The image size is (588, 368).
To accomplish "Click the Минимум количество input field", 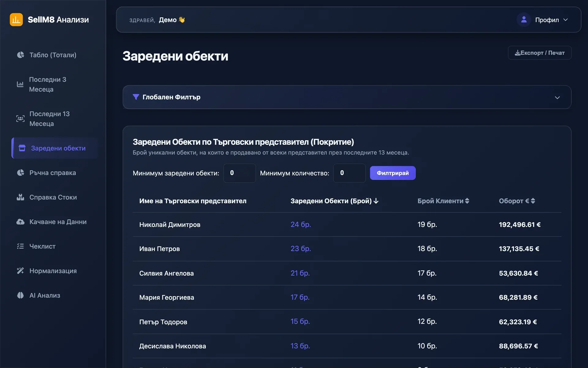I will tap(349, 173).
